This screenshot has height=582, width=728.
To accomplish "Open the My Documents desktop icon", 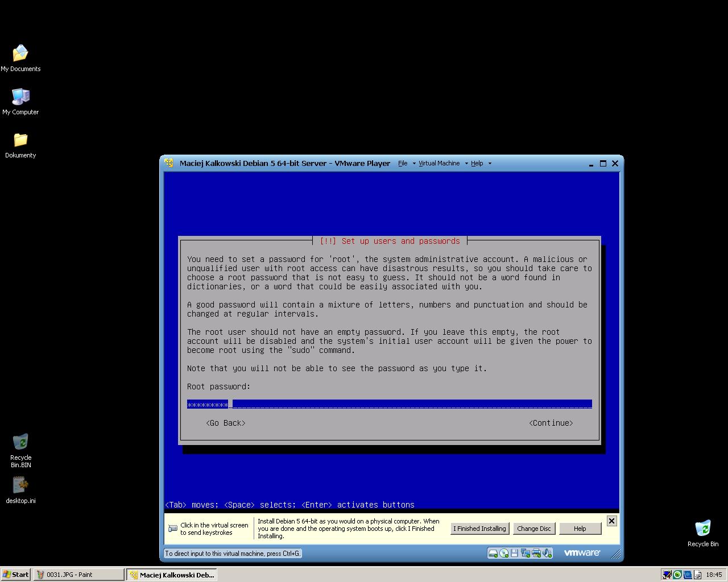I will coord(20,58).
